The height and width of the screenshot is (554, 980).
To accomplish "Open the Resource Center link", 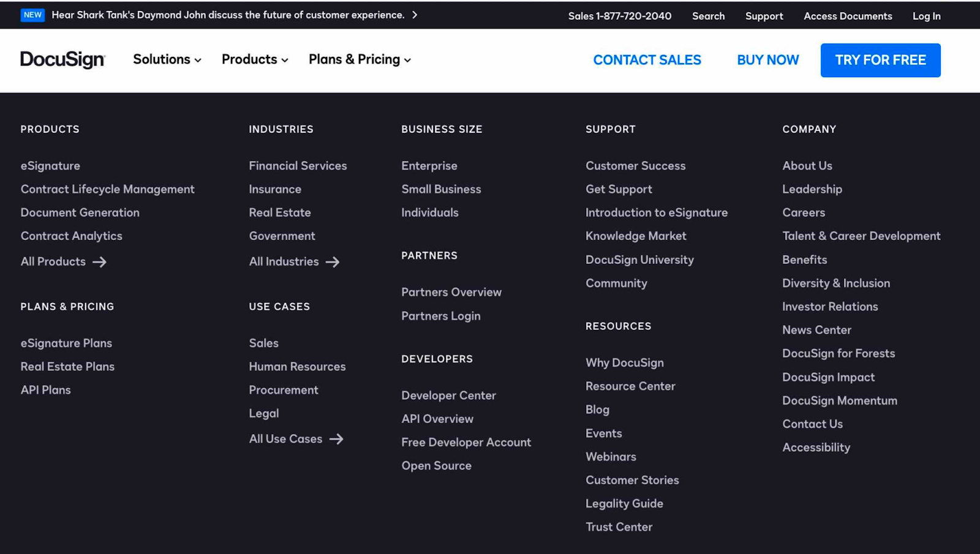I will 630,386.
